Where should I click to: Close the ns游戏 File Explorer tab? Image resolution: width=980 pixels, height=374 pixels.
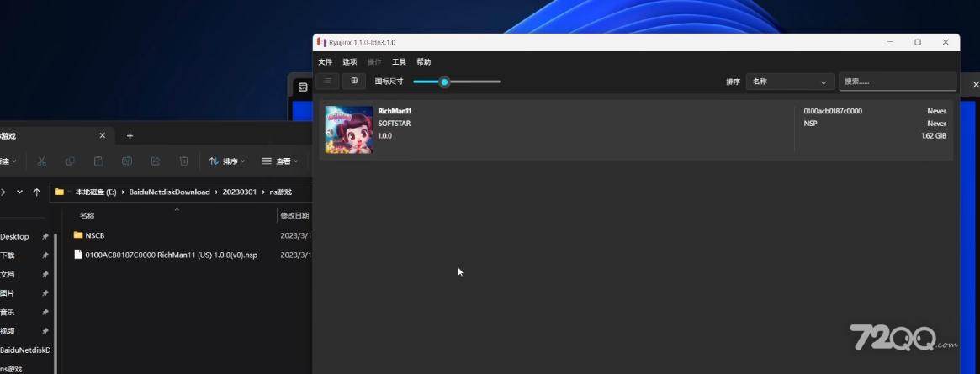(103, 135)
